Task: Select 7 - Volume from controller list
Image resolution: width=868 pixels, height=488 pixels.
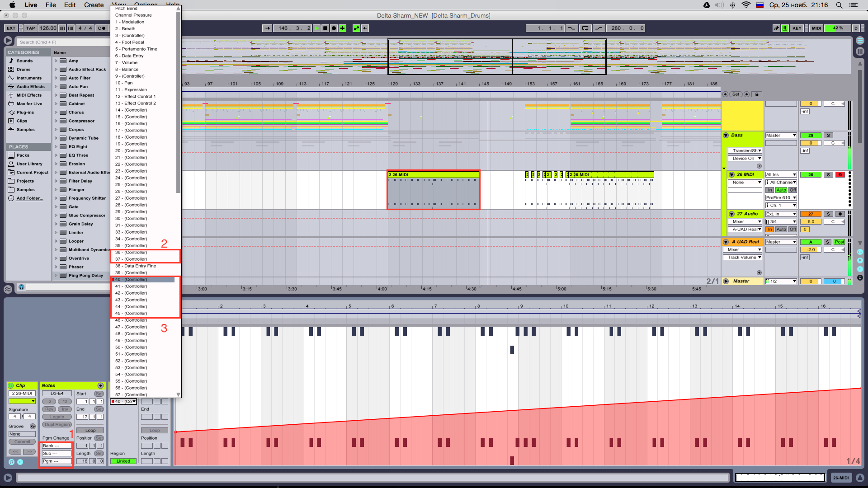Action: point(127,62)
